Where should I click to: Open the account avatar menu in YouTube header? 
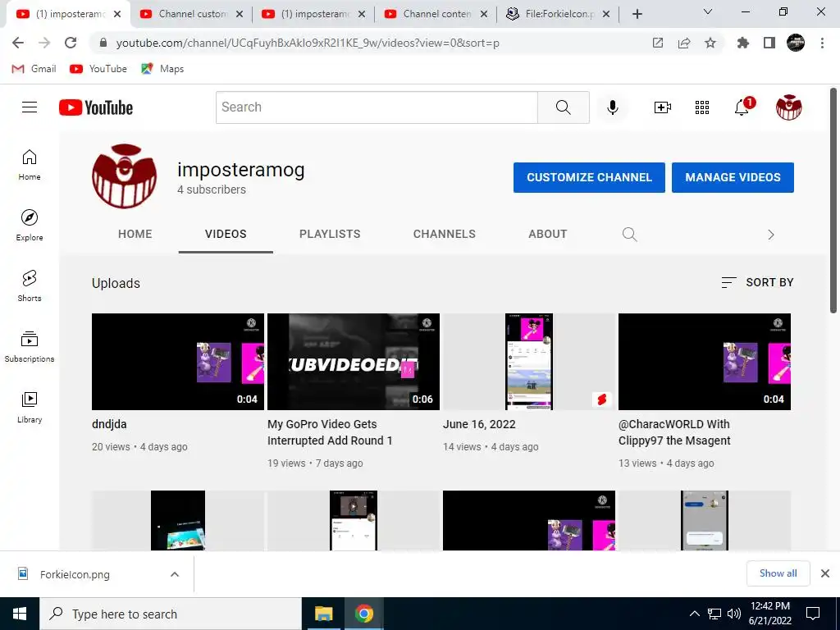[x=788, y=107]
